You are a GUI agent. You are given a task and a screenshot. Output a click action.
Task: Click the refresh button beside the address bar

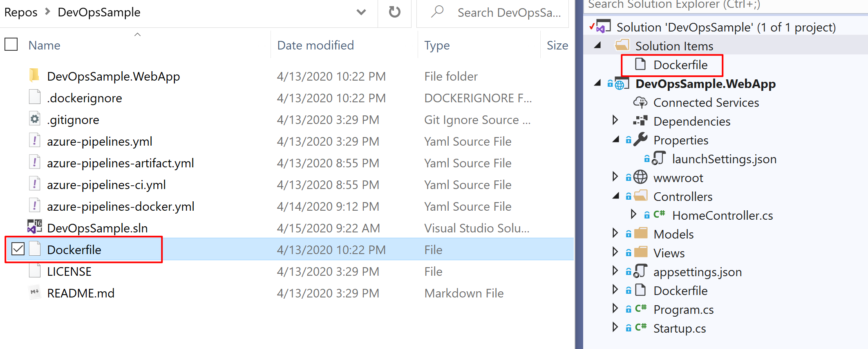pos(394,12)
